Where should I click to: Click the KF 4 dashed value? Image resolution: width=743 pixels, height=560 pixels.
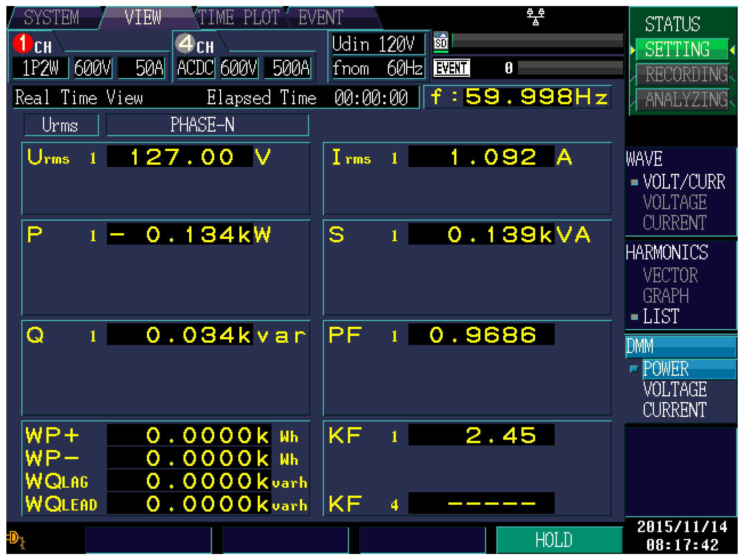(x=481, y=503)
